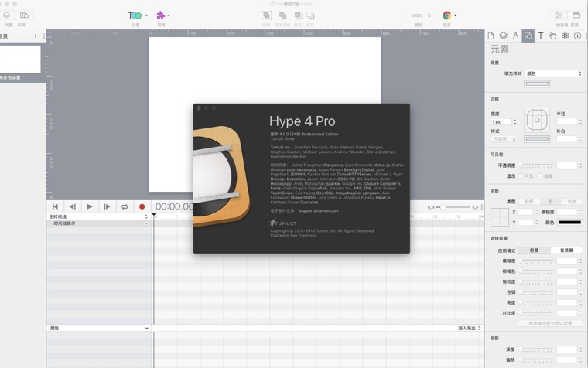Open the Metrics inspector compass tab

coord(515,36)
